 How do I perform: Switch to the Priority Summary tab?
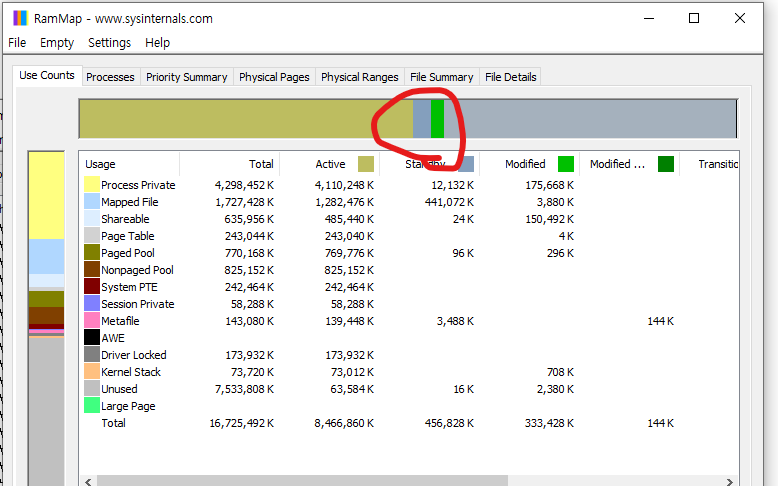pos(187,77)
